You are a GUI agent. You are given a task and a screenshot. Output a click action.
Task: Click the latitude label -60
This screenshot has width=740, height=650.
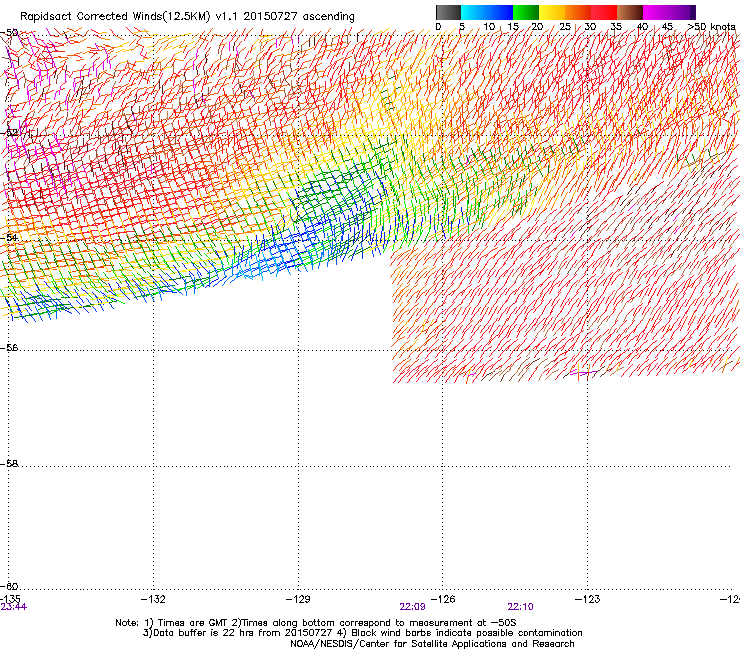click(9, 587)
